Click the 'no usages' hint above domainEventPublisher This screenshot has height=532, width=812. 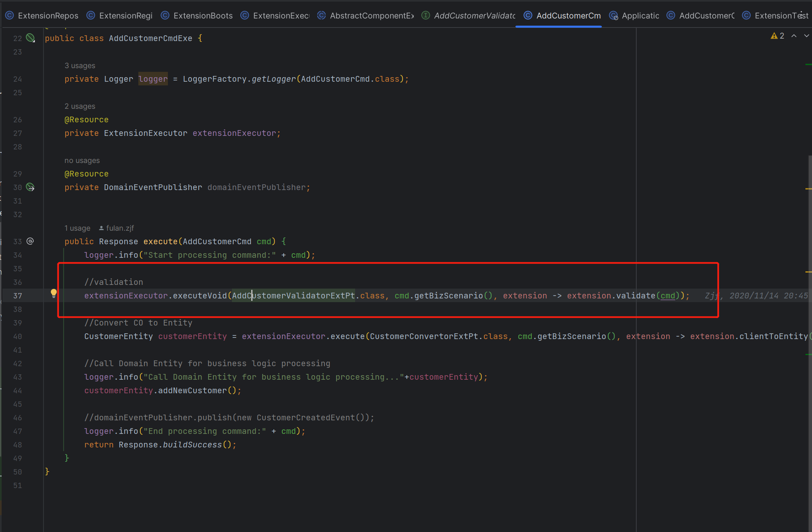coord(82,161)
